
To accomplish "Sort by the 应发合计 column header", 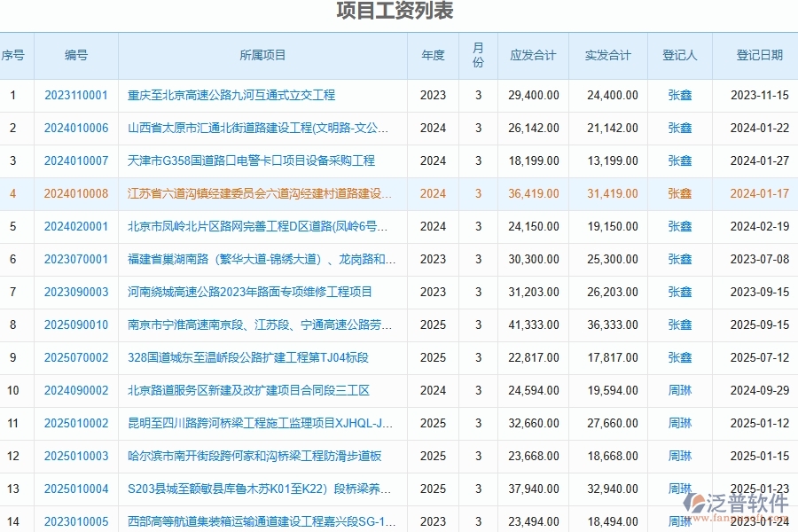I will coord(533,55).
